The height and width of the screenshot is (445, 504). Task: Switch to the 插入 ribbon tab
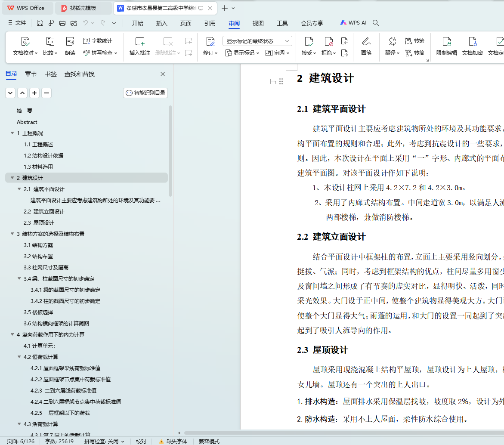pyautogui.click(x=162, y=23)
